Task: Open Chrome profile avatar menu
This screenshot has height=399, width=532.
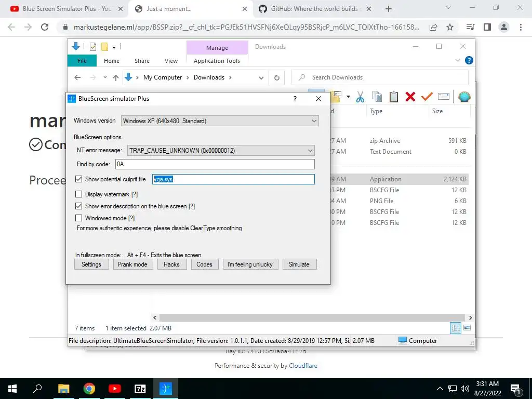Action: (x=504, y=27)
